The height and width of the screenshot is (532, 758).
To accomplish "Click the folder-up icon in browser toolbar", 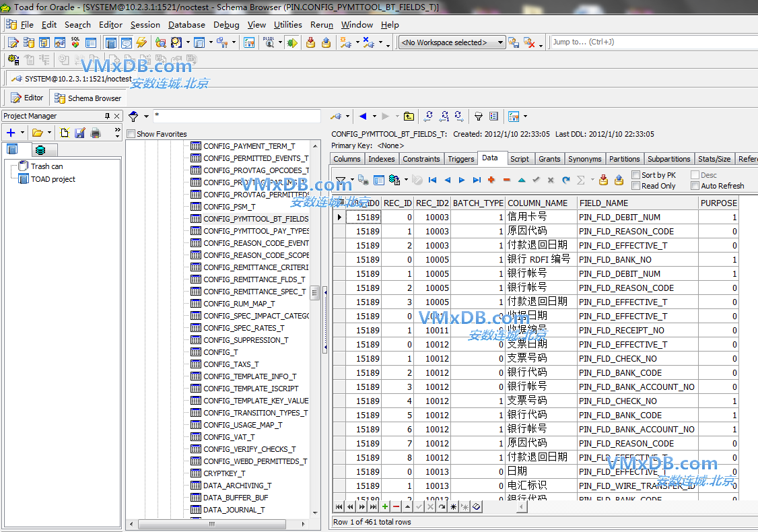I will point(409,116).
